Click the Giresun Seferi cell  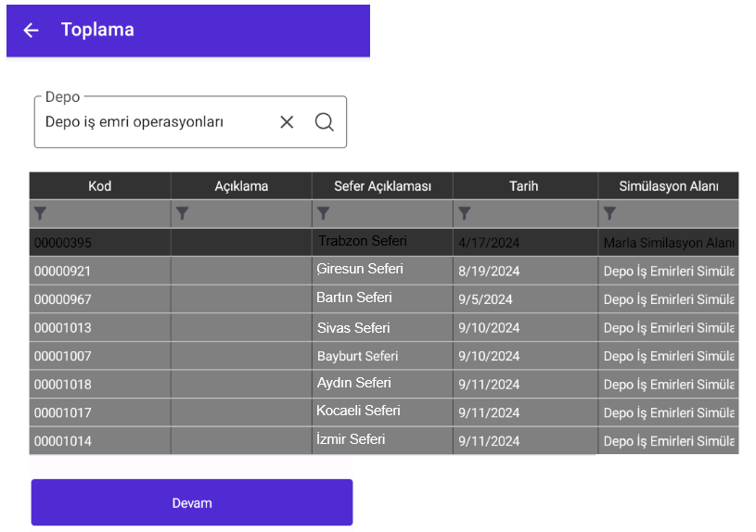(x=382, y=271)
